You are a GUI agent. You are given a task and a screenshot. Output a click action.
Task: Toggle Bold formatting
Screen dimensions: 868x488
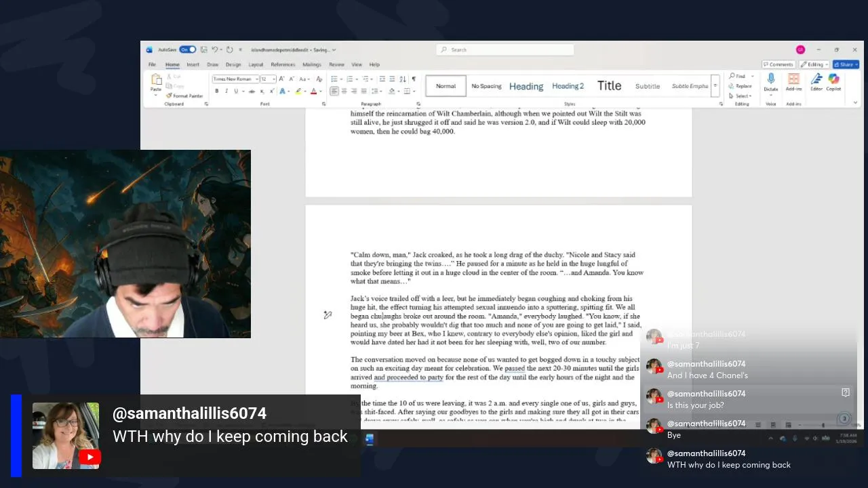click(217, 91)
